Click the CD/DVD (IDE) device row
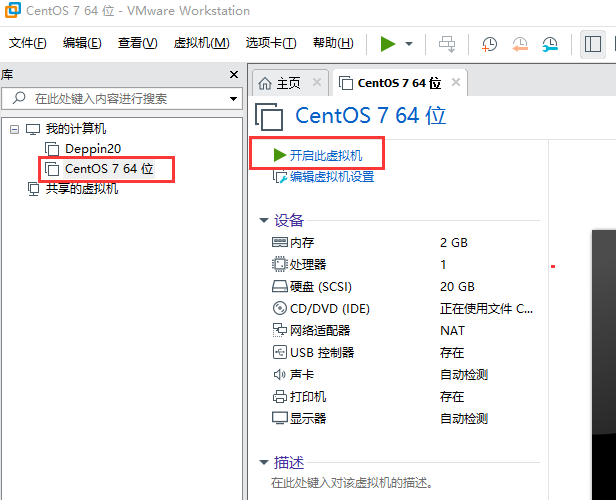Image resolution: width=616 pixels, height=500 pixels. point(405,309)
